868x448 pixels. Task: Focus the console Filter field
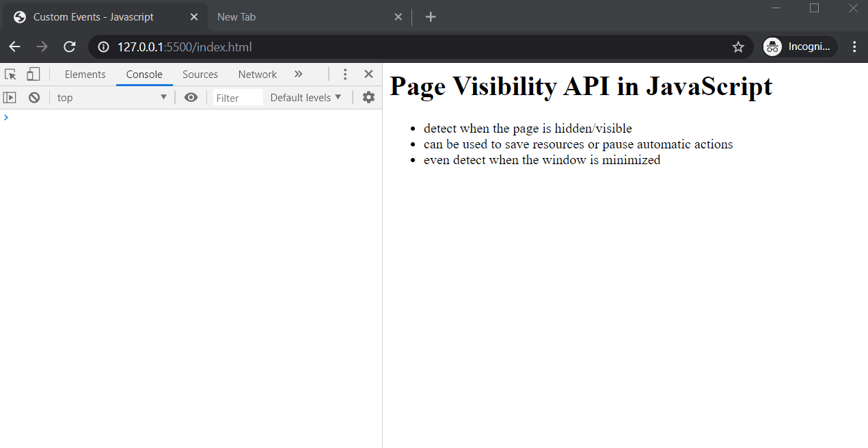238,98
